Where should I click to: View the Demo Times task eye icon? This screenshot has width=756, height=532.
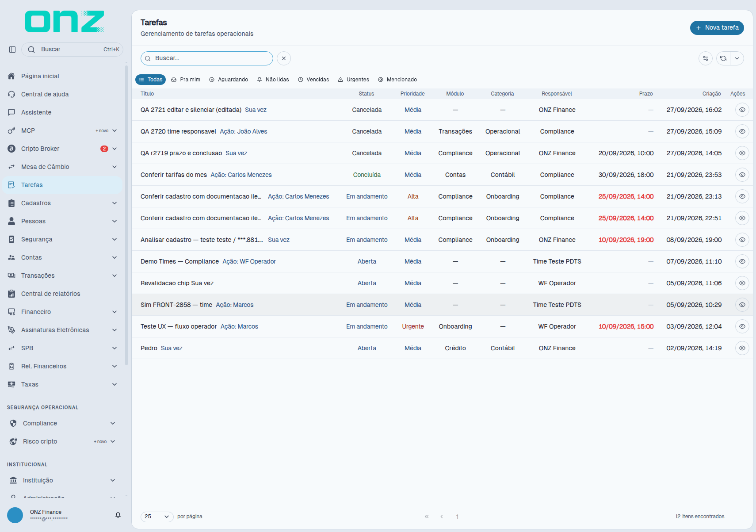(x=742, y=261)
